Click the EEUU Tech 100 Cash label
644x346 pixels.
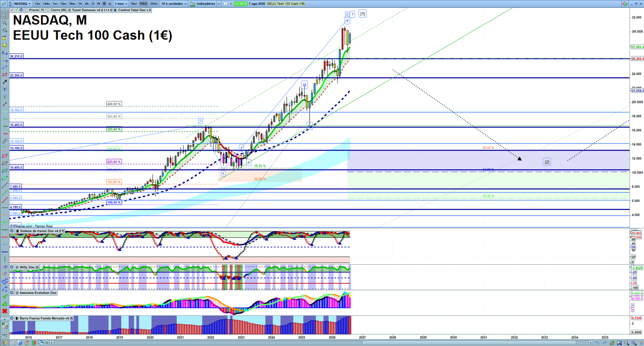click(x=286, y=4)
